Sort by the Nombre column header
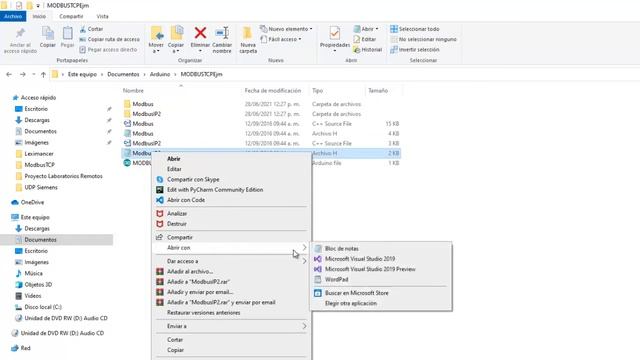 coord(133,91)
